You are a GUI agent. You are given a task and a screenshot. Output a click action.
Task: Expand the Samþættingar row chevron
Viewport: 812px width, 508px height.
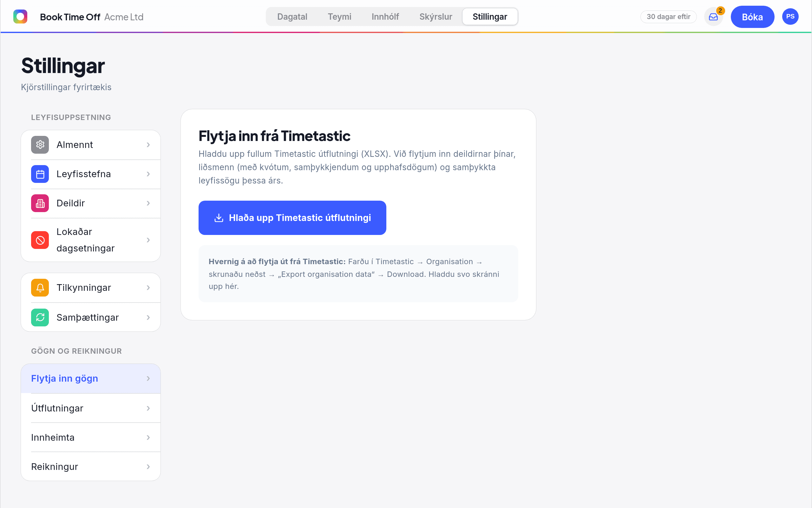pyautogui.click(x=148, y=317)
